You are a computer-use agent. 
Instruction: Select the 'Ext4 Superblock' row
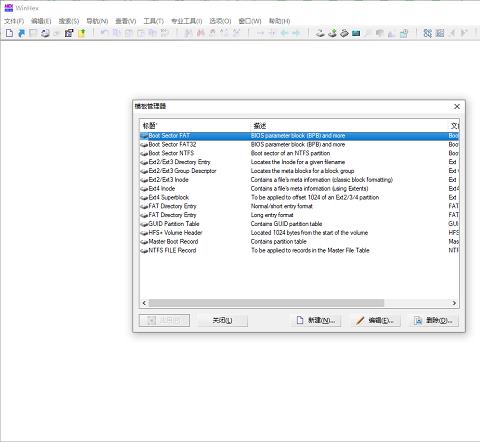point(299,197)
